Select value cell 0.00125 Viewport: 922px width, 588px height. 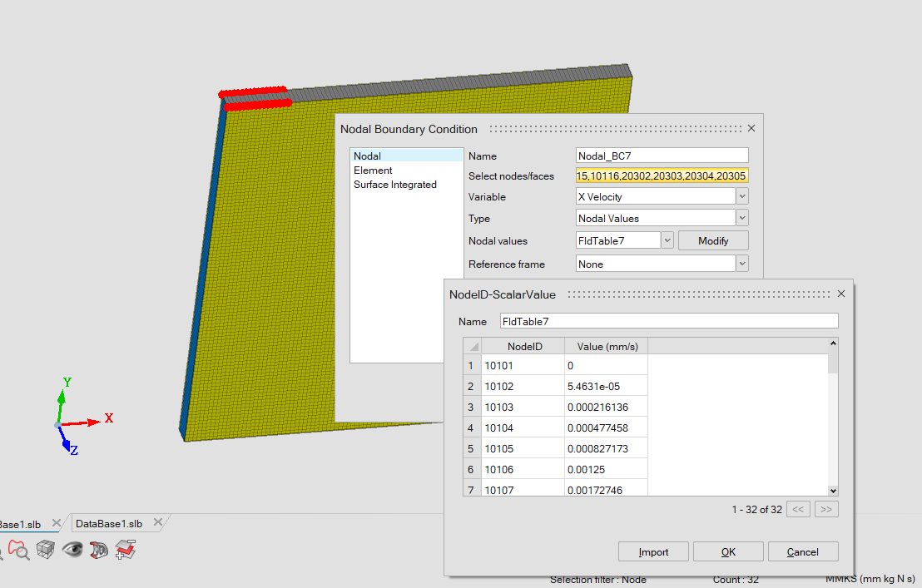(x=607, y=469)
